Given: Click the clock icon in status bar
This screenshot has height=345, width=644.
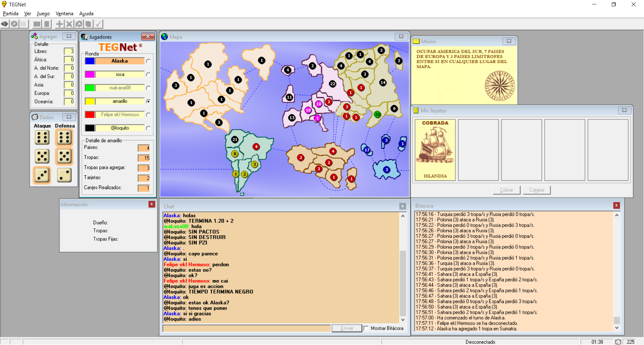Looking at the screenshot, I should coord(618,342).
